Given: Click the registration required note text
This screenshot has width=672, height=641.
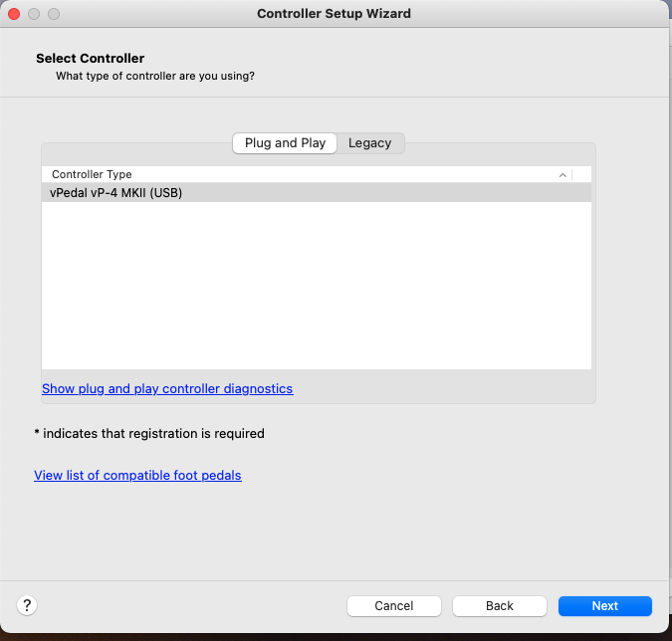Looking at the screenshot, I should (148, 434).
